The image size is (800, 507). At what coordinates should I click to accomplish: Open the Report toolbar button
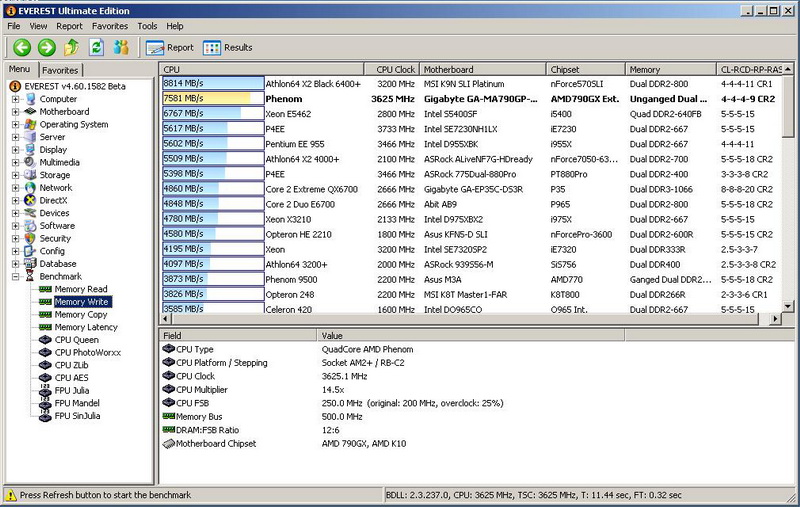click(x=170, y=47)
